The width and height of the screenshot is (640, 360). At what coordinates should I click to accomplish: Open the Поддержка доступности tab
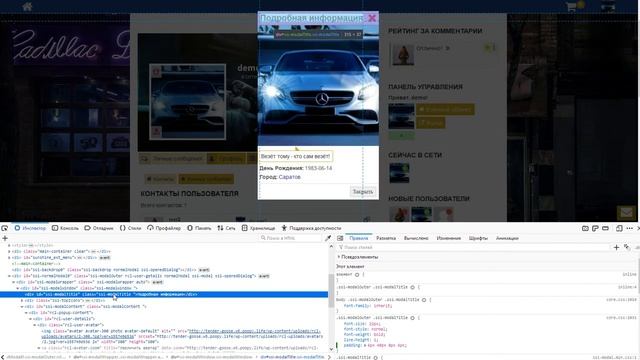311,228
